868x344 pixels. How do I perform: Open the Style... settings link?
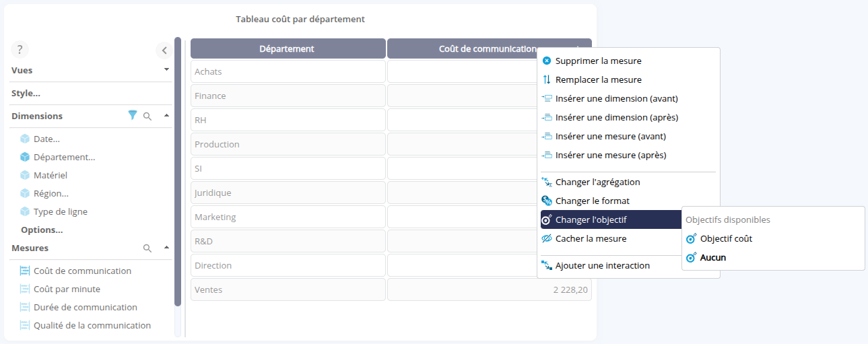26,94
